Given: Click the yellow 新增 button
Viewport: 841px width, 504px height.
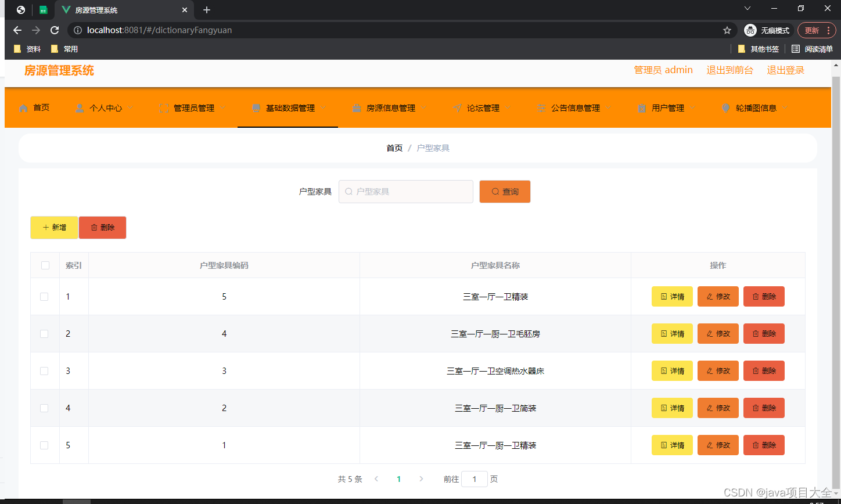Looking at the screenshot, I should pos(54,228).
